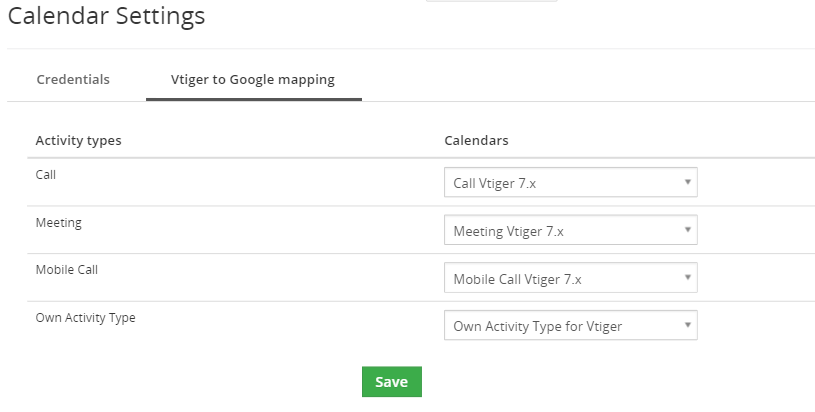Select the Vtiger to Google mapping tab
Viewport: 815px width, 412px height.
coord(253,79)
